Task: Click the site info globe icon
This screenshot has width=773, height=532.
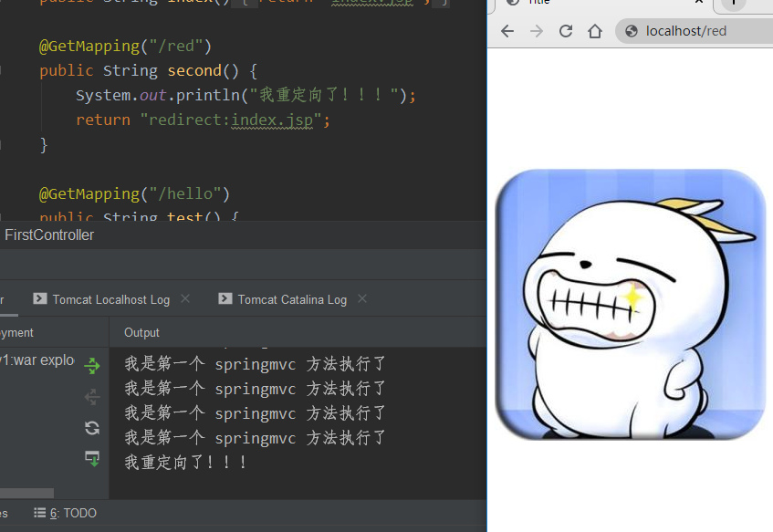Action: tap(631, 32)
